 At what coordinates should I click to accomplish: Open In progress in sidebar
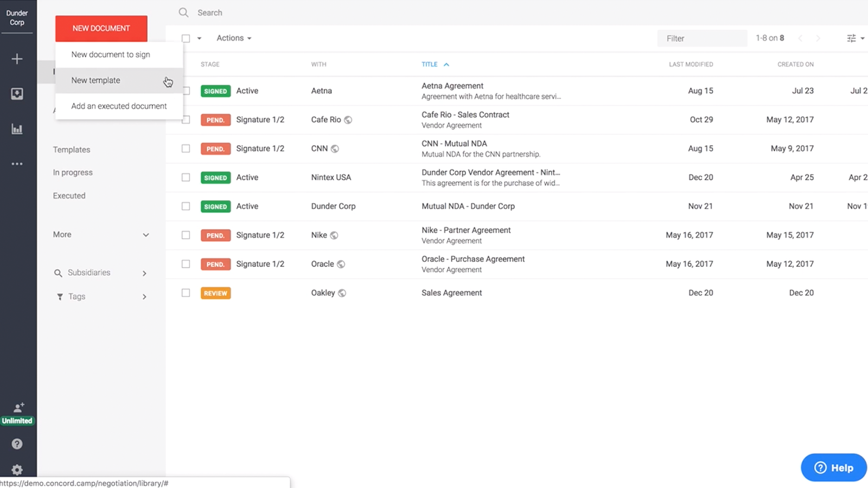point(73,172)
